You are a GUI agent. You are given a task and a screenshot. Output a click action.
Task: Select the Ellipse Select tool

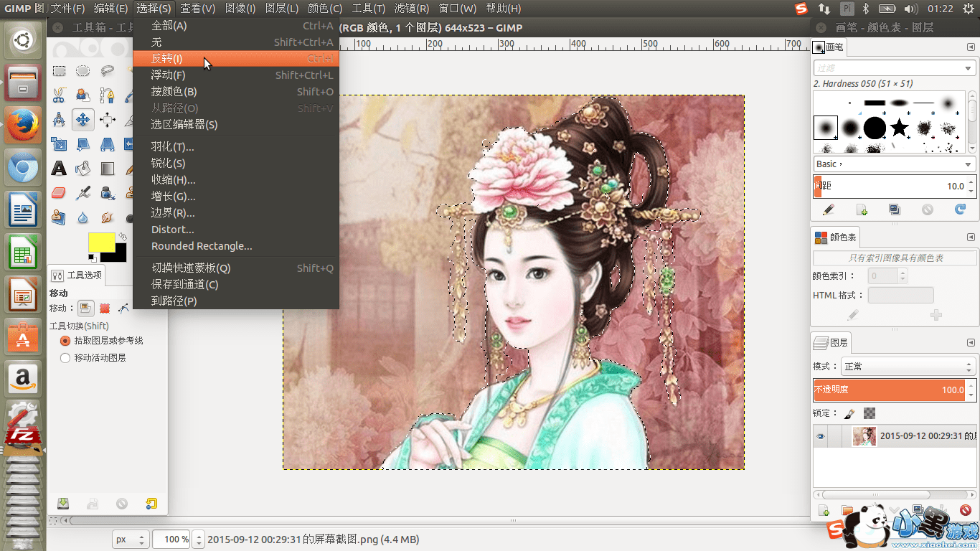[83, 70]
